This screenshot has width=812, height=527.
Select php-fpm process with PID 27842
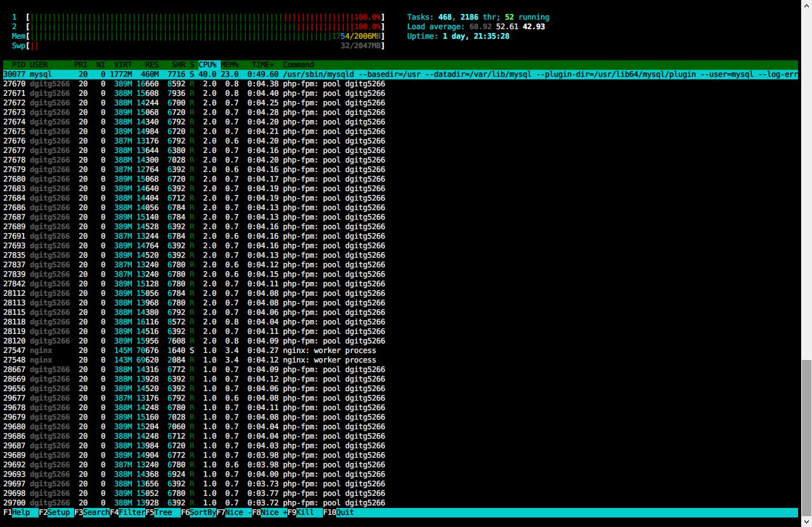click(194, 284)
